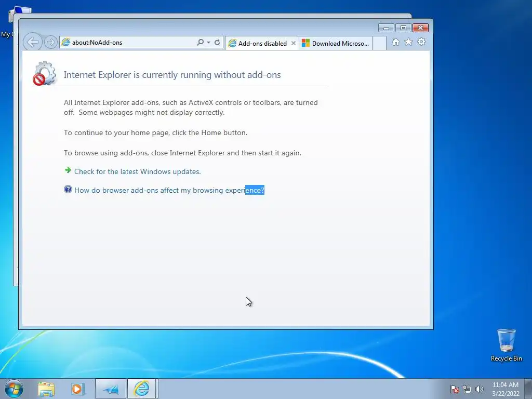Click the text To browse using add-ons
Viewport: 532px width, 399px height.
click(182, 153)
